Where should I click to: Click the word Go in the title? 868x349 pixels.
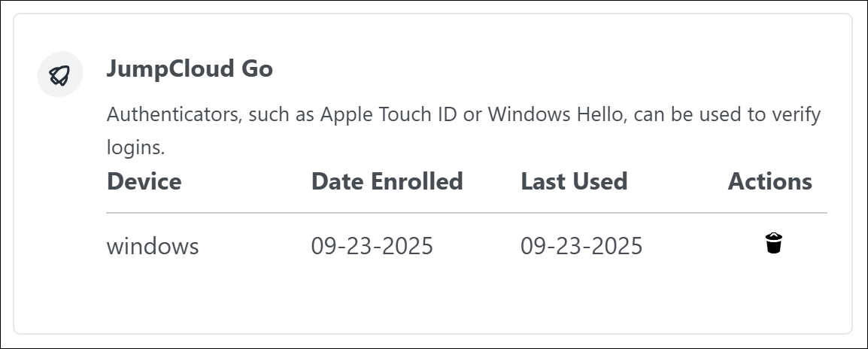(x=256, y=69)
